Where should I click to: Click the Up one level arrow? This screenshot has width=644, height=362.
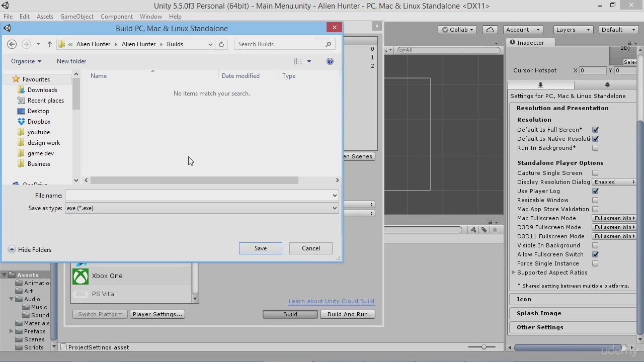coord(50,44)
